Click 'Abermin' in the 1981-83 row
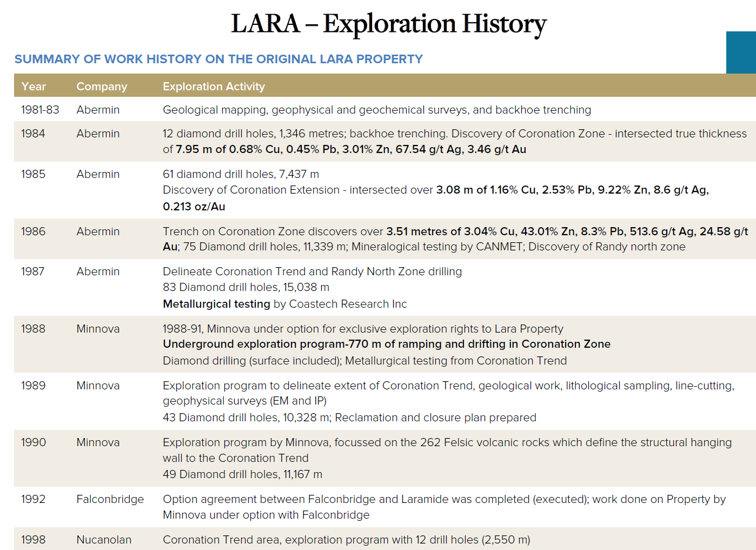Image resolution: width=756 pixels, height=550 pixels. (x=98, y=110)
